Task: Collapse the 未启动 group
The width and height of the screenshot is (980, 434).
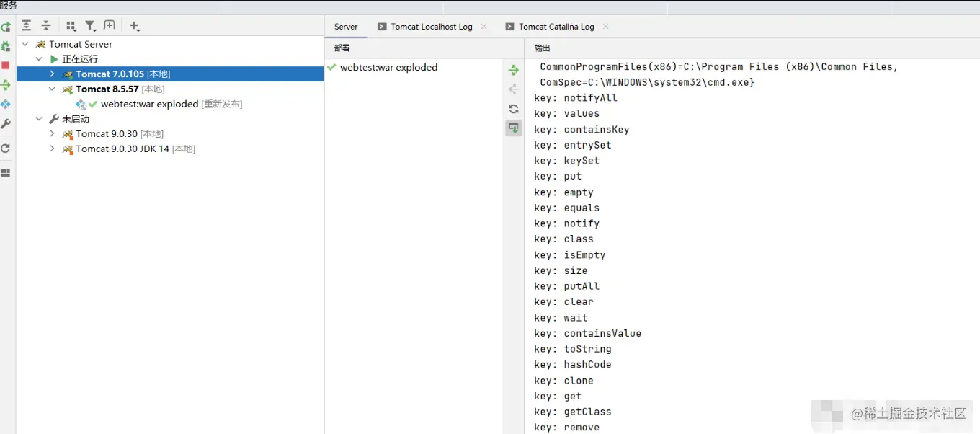Action: point(39,119)
